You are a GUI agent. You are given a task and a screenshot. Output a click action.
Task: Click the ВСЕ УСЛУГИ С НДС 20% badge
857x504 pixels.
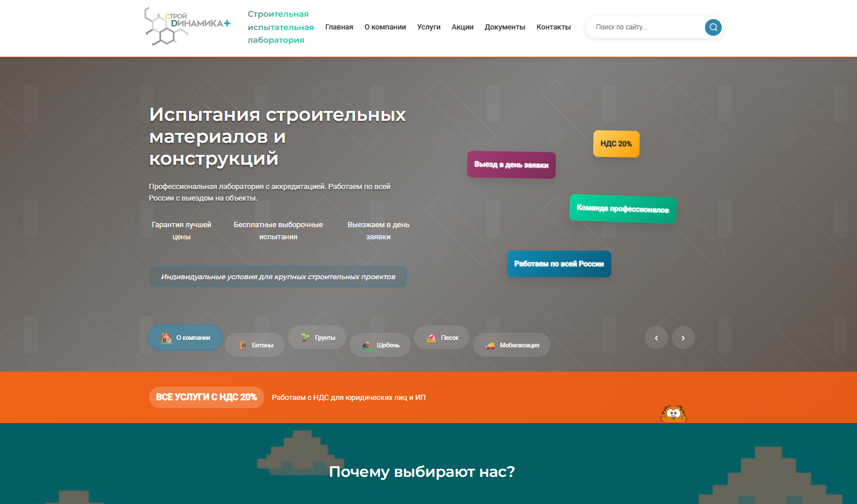point(206,397)
